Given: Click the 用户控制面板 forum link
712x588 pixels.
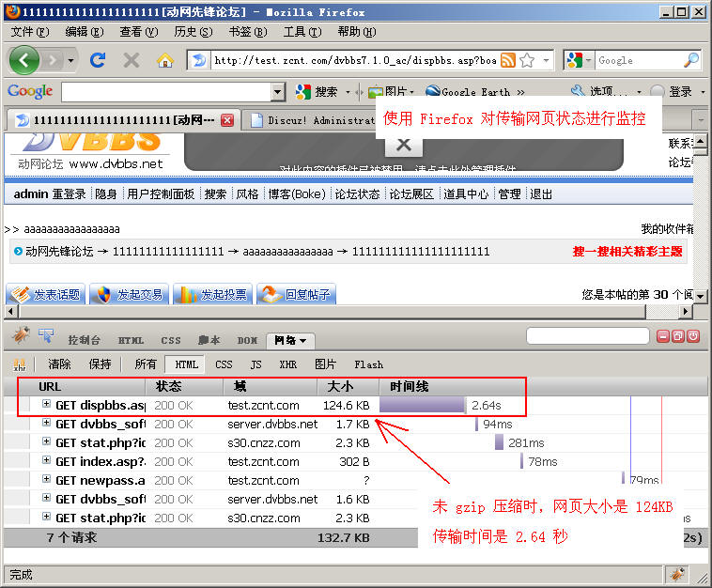Looking at the screenshot, I should click(161, 194).
